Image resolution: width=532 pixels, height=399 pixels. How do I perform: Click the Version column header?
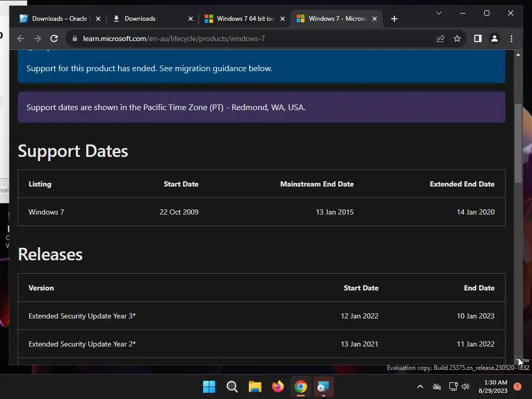[41, 288]
